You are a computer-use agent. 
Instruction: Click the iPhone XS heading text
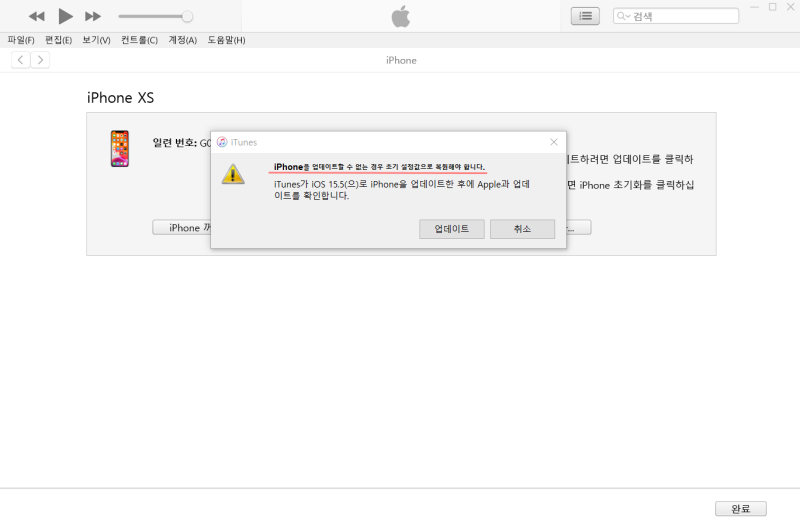click(120, 97)
